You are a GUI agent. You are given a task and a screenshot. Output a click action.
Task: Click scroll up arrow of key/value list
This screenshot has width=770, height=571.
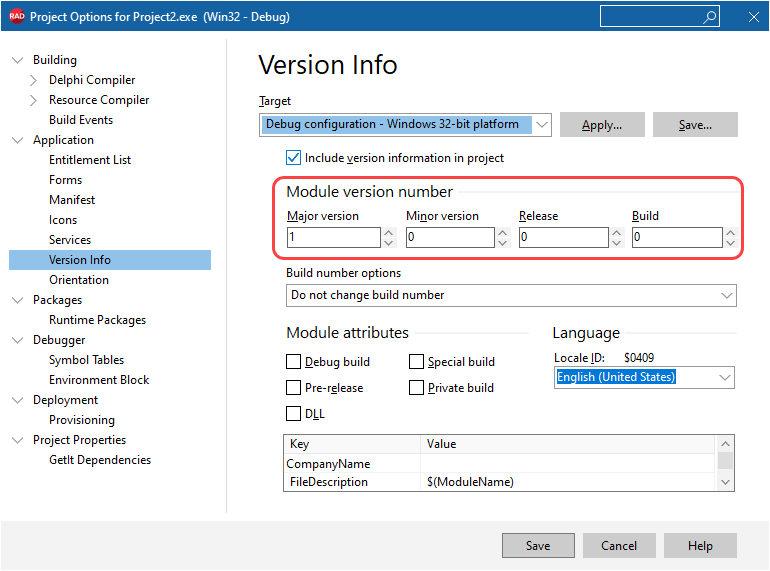(725, 444)
